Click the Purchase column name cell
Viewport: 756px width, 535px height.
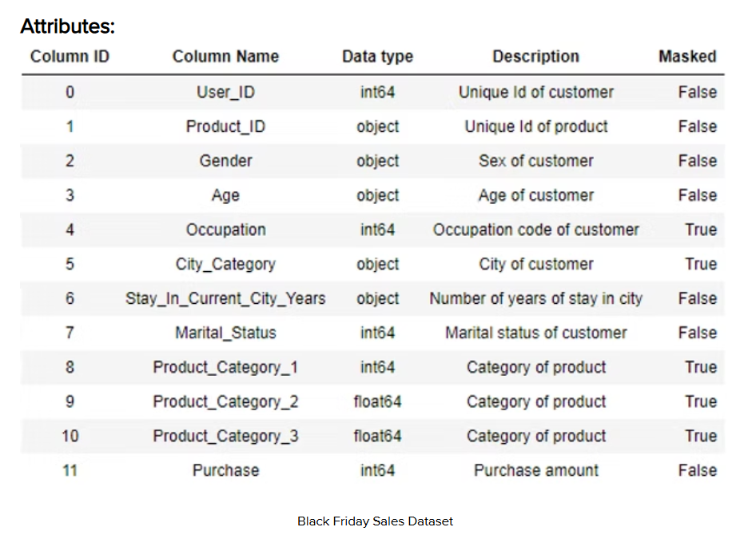[x=225, y=470]
